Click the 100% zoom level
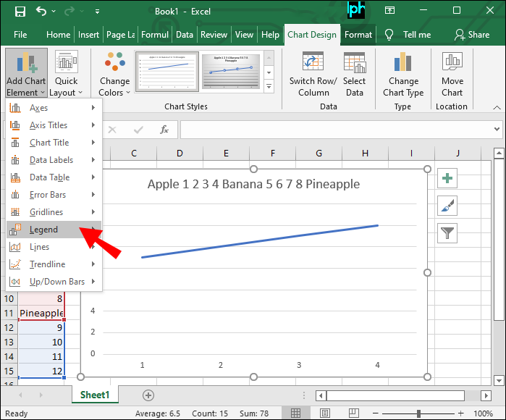The height and width of the screenshot is (420, 506). 483,413
